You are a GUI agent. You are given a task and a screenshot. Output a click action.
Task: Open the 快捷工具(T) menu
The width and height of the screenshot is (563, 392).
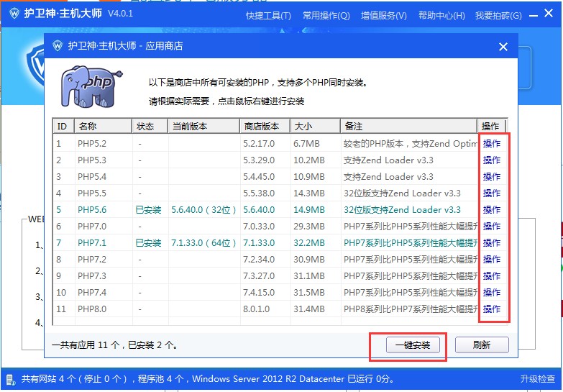point(268,15)
